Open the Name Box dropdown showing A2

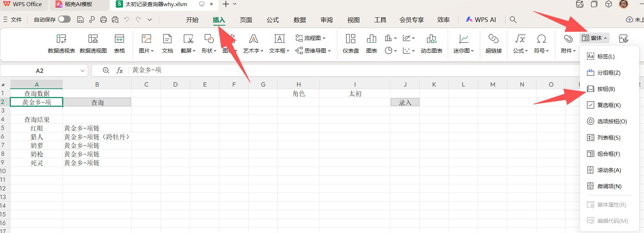click(x=83, y=71)
